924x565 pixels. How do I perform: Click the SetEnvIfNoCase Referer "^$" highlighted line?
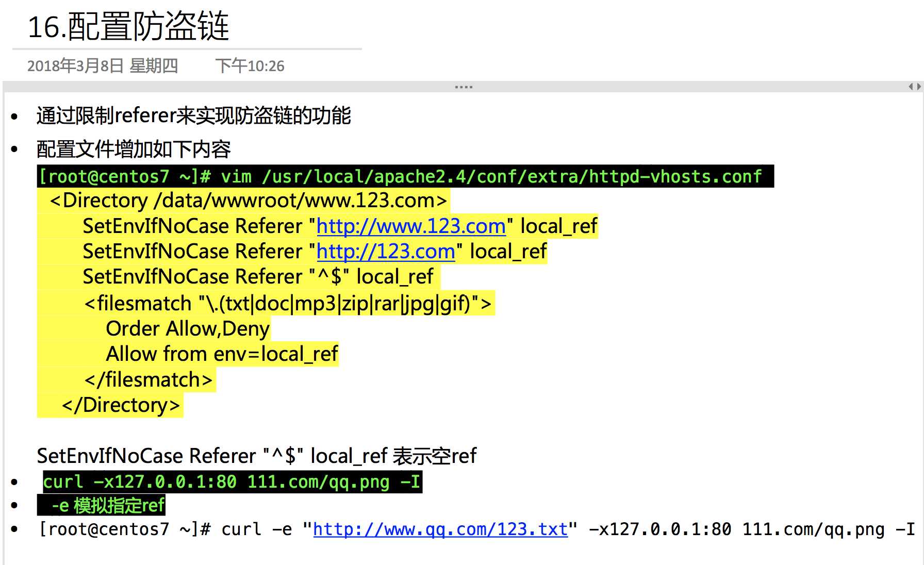click(258, 277)
